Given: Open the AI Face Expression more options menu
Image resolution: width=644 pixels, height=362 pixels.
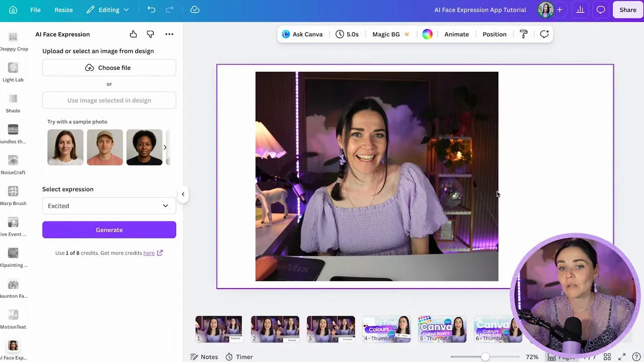Looking at the screenshot, I should click(x=170, y=34).
